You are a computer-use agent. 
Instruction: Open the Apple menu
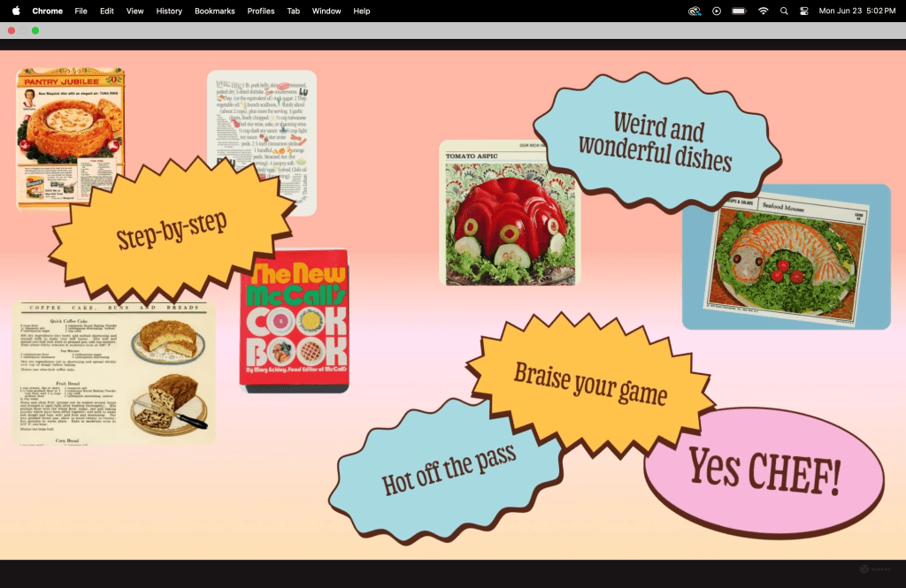[16, 11]
